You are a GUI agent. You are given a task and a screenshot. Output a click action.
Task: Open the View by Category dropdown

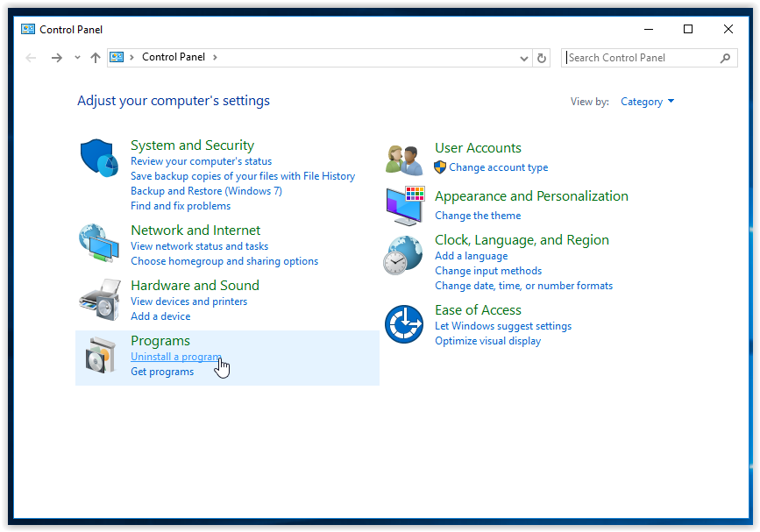(x=647, y=102)
